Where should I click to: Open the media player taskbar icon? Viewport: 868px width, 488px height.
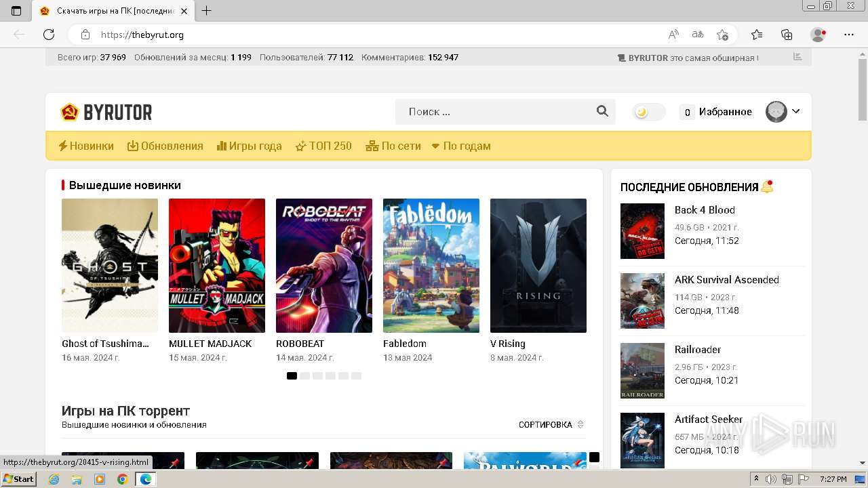pyautogui.click(x=100, y=479)
